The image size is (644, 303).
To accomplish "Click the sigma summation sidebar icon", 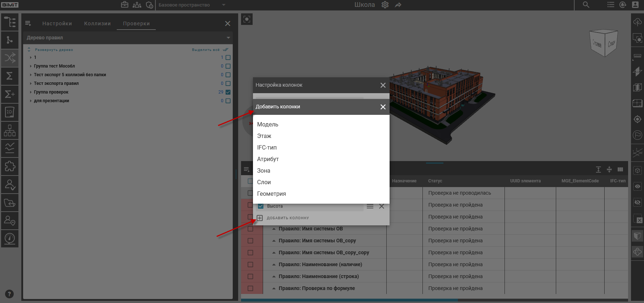I will (10, 76).
